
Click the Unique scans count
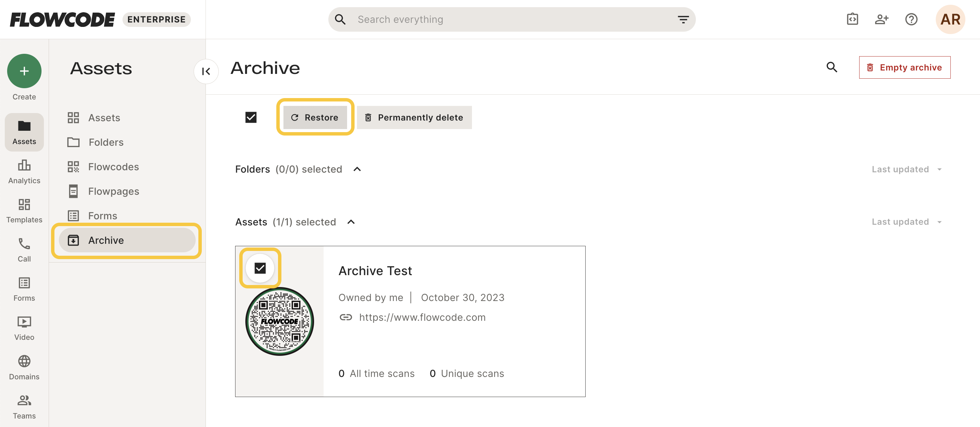pyautogui.click(x=467, y=373)
